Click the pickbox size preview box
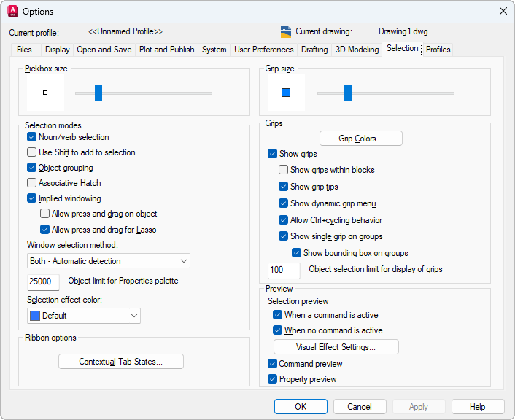The image size is (515, 420). point(45,93)
